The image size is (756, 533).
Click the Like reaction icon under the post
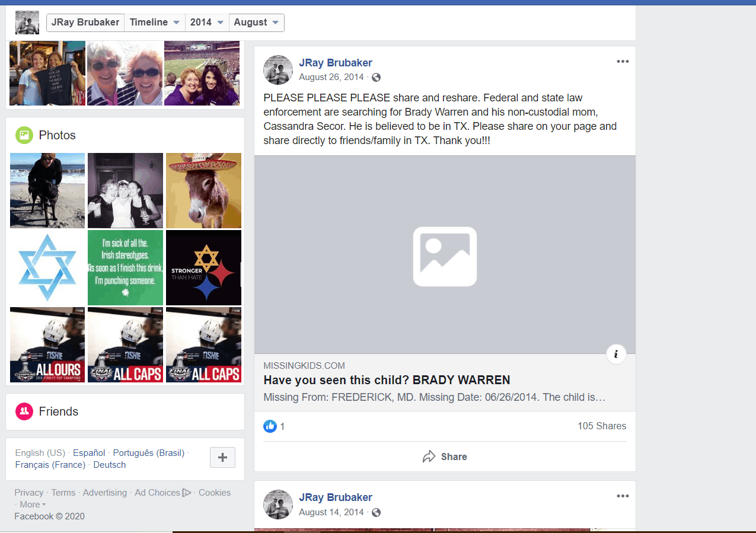click(x=270, y=426)
